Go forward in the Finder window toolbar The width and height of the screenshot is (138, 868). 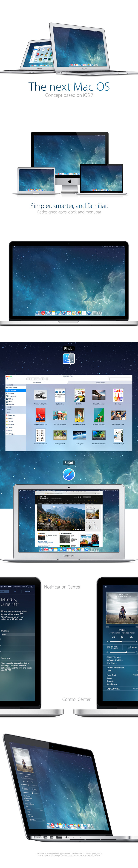pyautogui.click(x=11, y=379)
